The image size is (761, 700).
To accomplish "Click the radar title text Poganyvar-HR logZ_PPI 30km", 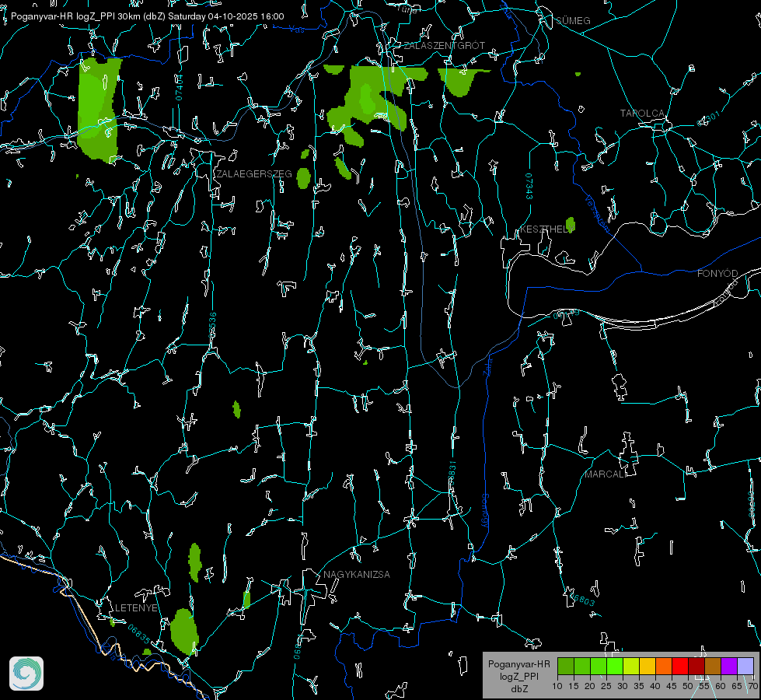I will point(75,16).
